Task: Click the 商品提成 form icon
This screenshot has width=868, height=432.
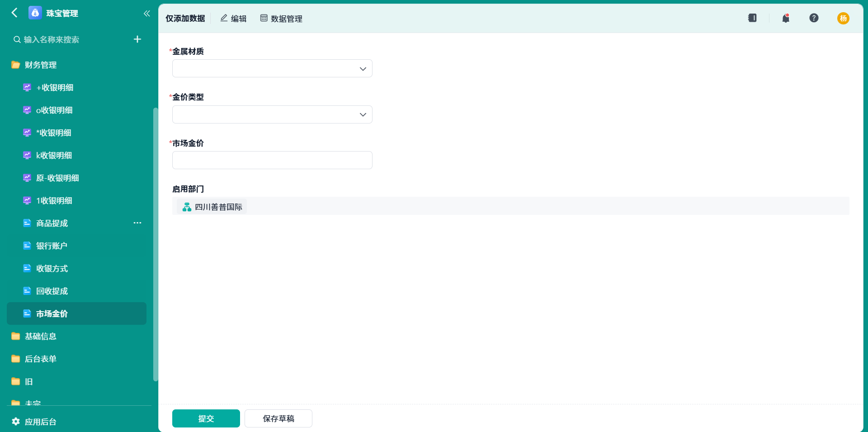Action: point(27,223)
